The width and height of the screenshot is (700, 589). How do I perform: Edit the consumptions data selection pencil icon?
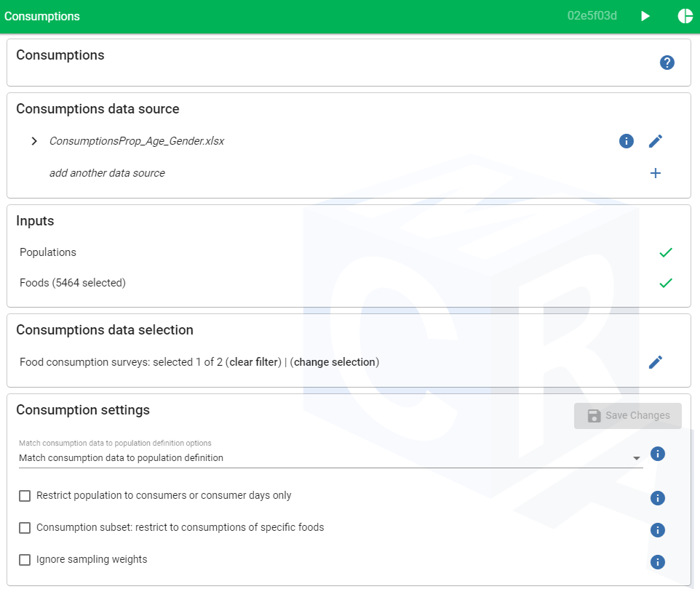[655, 362]
